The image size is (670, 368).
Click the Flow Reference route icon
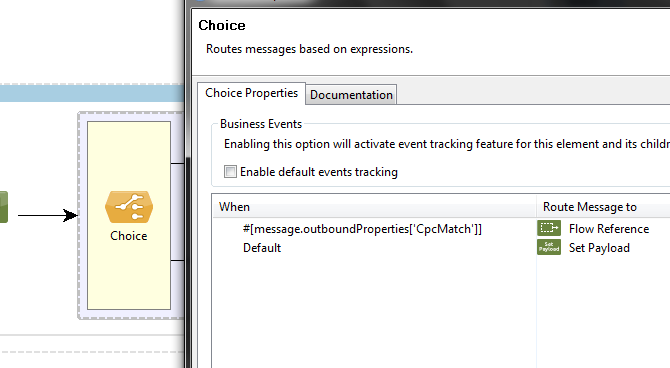(x=549, y=228)
